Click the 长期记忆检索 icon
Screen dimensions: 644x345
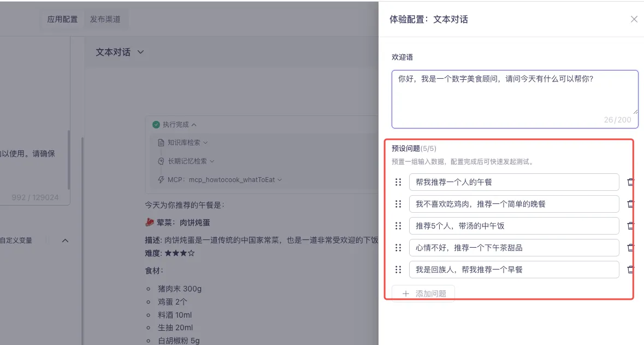[x=161, y=161]
